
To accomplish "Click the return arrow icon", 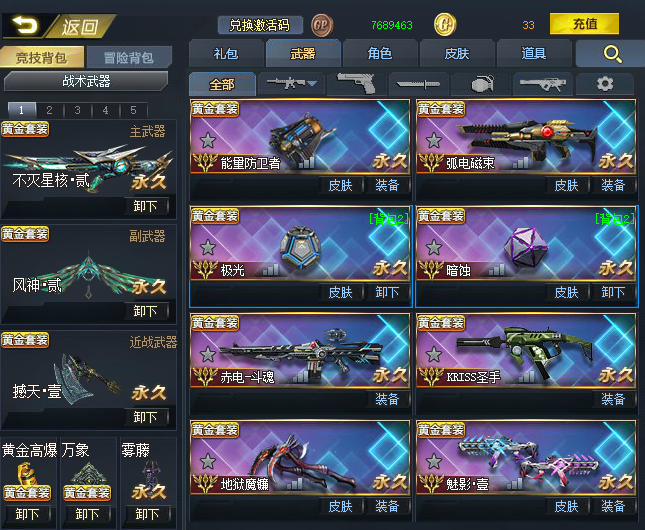I will (25, 26).
